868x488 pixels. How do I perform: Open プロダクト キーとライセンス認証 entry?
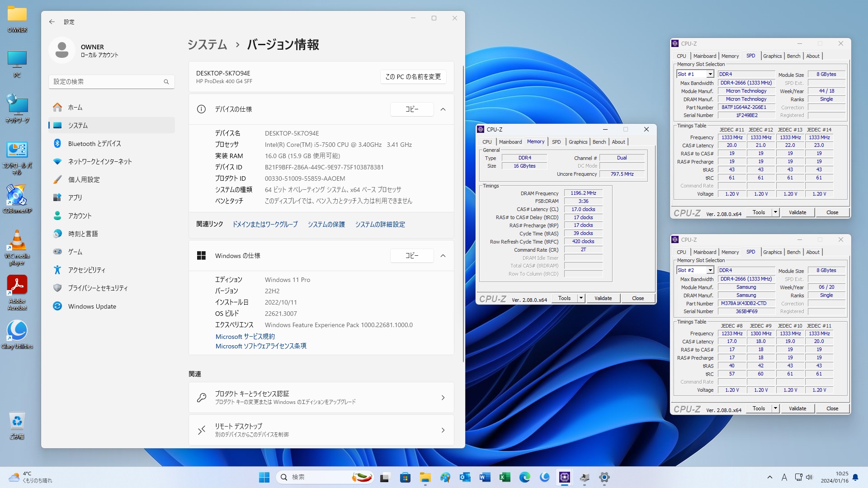point(321,398)
